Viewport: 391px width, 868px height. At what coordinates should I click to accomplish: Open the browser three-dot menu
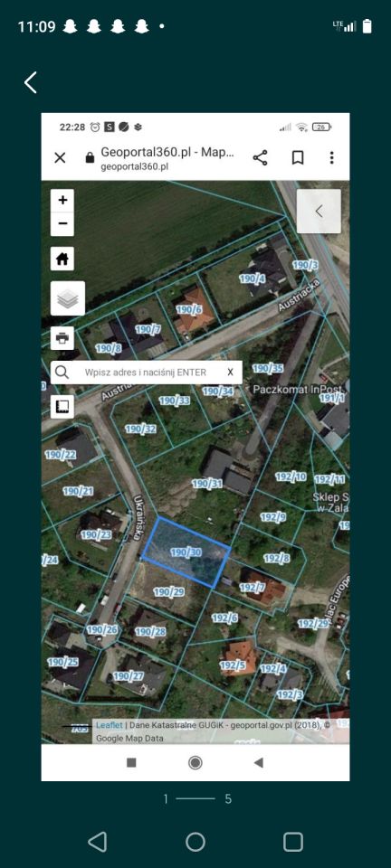331,157
